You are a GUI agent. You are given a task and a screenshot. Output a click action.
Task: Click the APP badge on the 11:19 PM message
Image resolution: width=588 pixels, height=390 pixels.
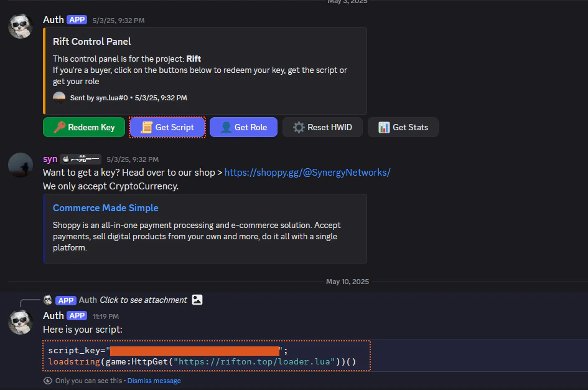click(x=77, y=316)
